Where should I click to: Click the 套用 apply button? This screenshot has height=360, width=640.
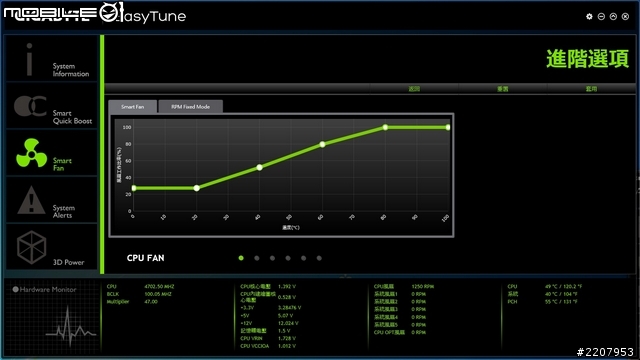[x=591, y=89]
